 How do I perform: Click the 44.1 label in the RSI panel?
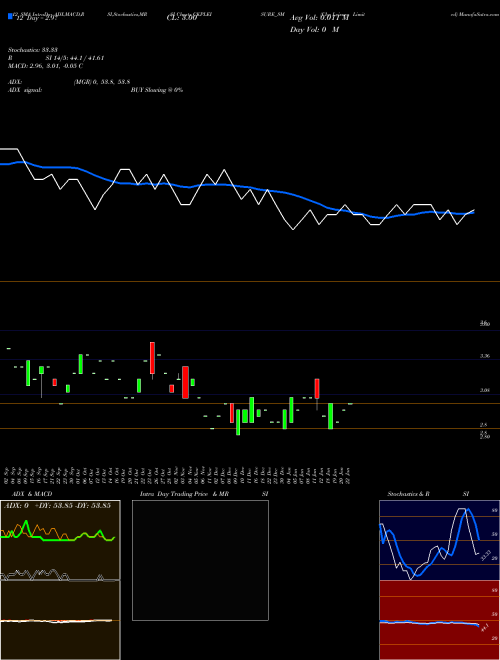pyautogui.click(x=484, y=627)
